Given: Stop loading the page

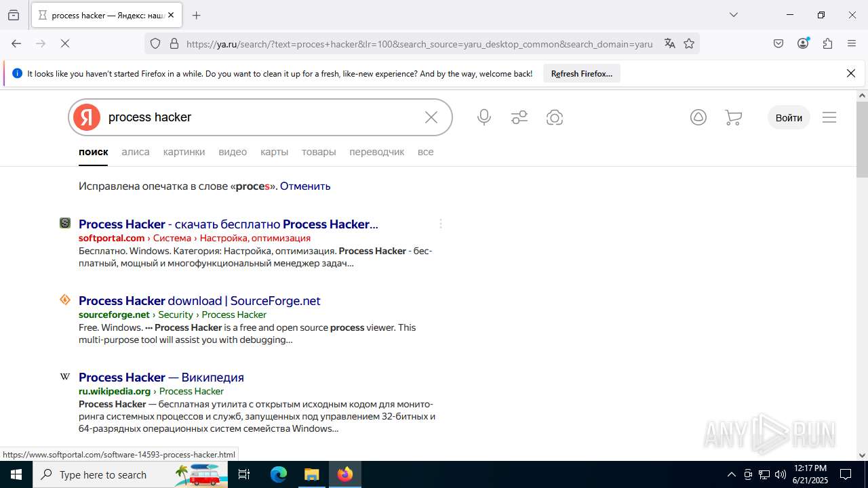Looking at the screenshot, I should (65, 43).
